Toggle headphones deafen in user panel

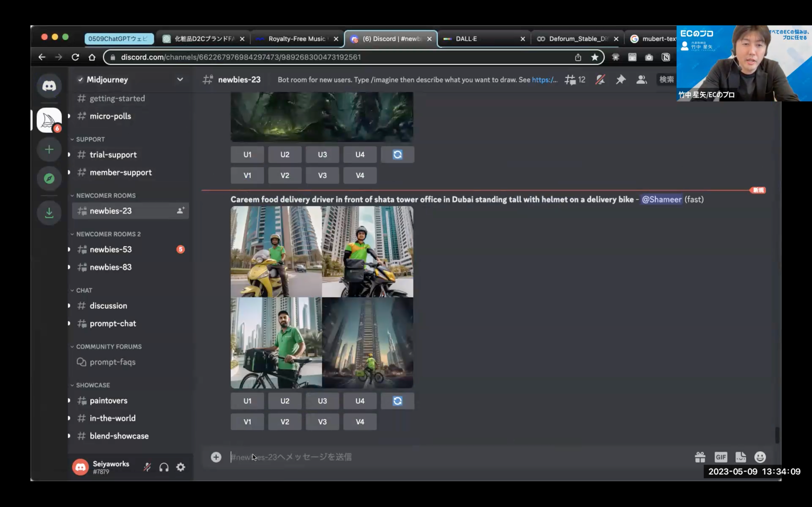click(164, 467)
